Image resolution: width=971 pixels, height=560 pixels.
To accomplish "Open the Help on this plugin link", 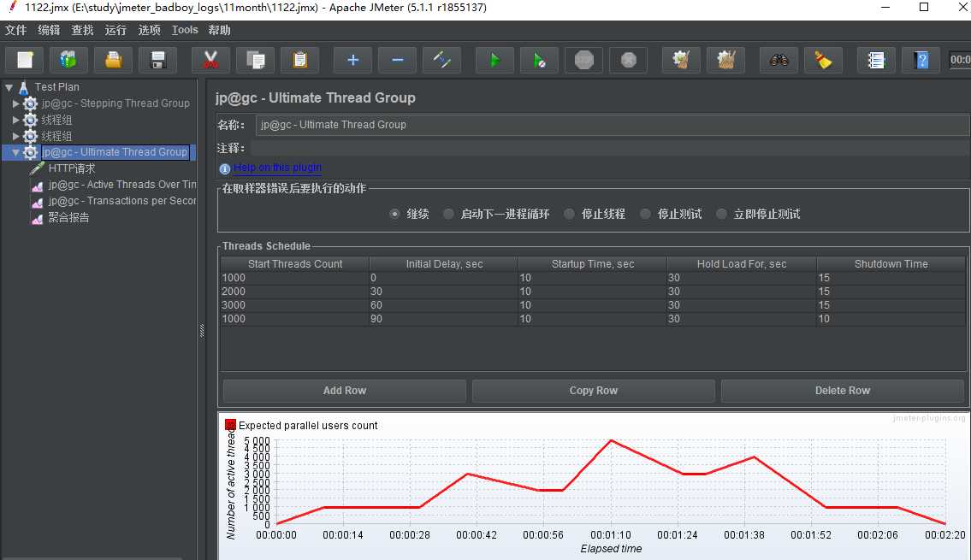I will click(277, 168).
